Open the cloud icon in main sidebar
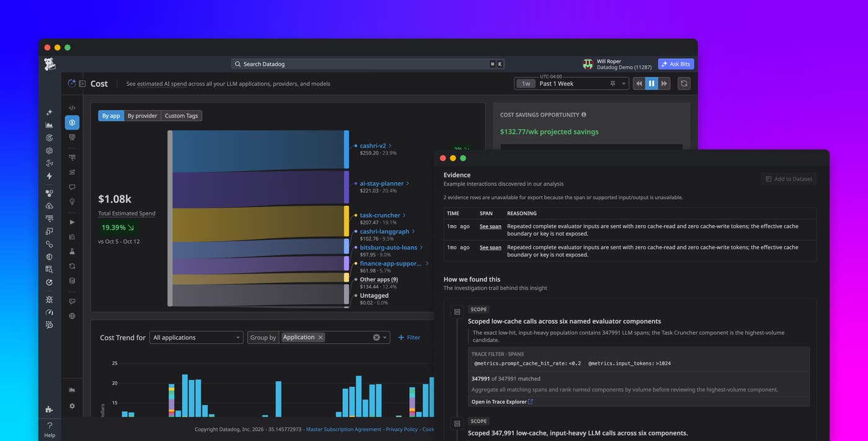 point(49,206)
